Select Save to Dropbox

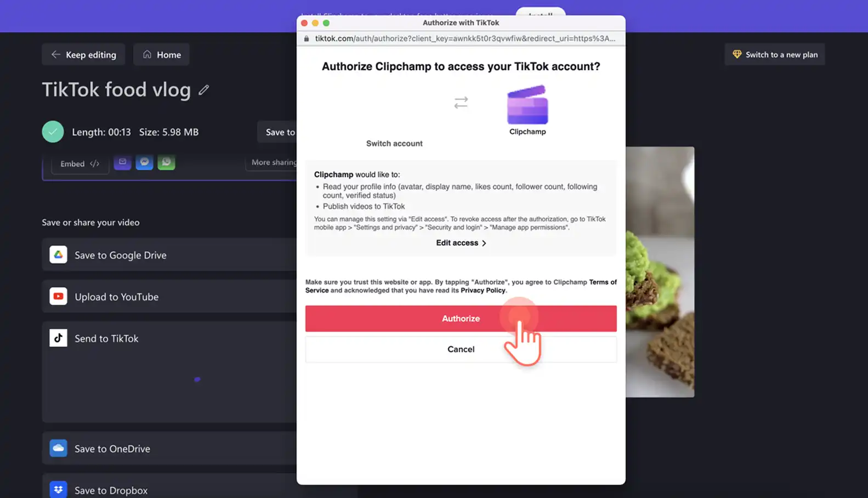(169, 486)
